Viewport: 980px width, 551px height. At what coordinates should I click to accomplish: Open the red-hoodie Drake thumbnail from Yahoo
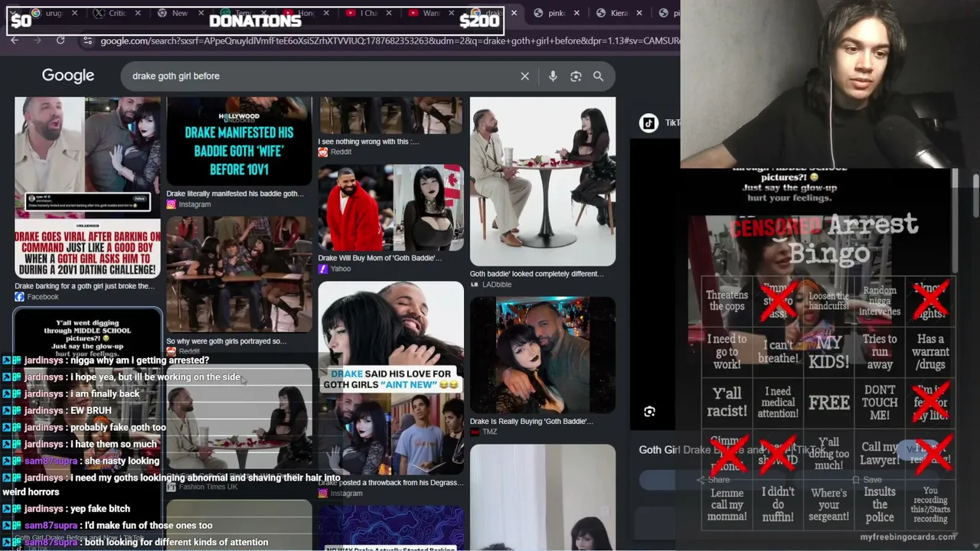391,207
